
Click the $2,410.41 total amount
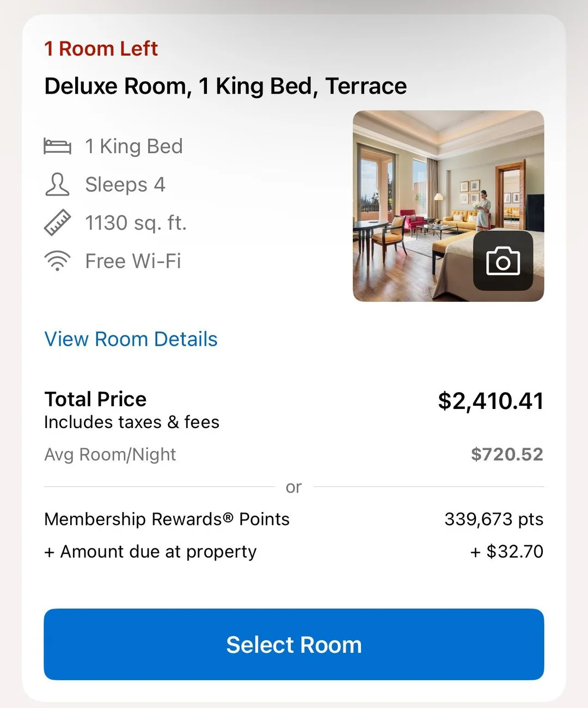click(491, 401)
